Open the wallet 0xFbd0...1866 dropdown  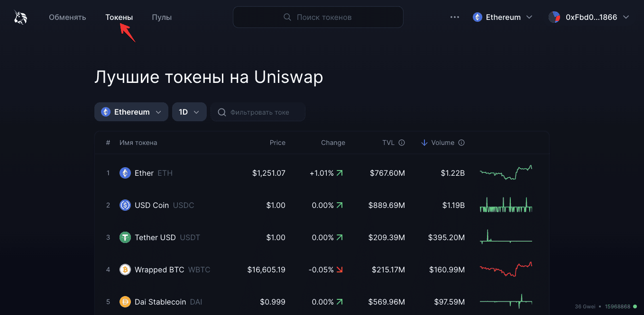coord(589,17)
